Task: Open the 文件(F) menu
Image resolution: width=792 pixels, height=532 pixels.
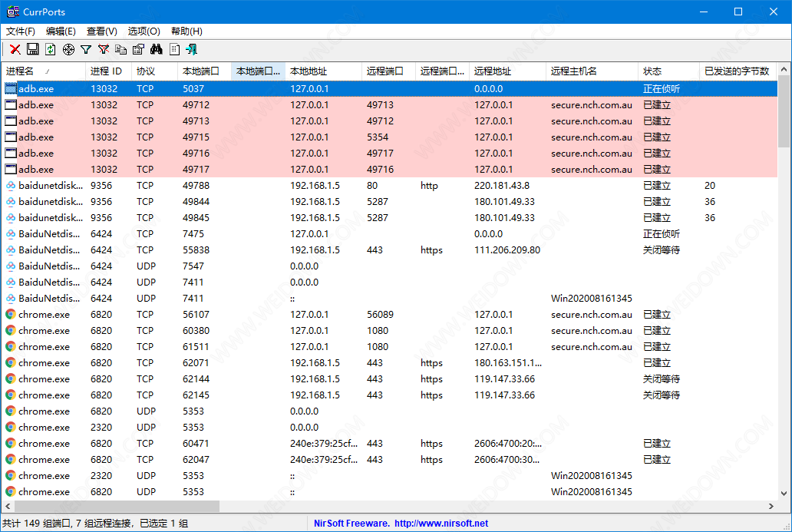Action: (21, 31)
